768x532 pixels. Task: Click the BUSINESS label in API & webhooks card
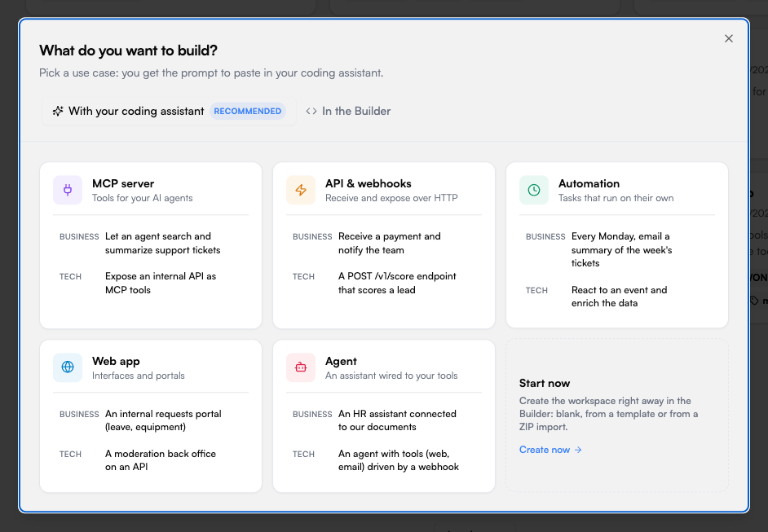tap(312, 237)
